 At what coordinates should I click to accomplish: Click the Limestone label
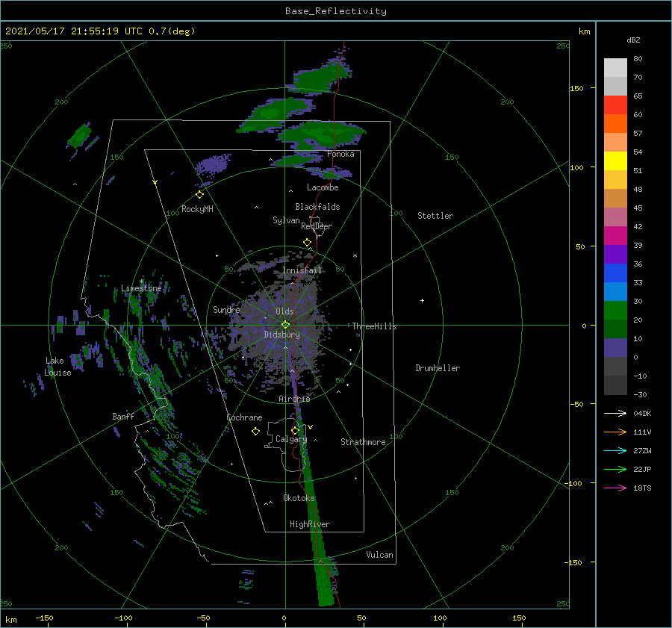(141, 288)
